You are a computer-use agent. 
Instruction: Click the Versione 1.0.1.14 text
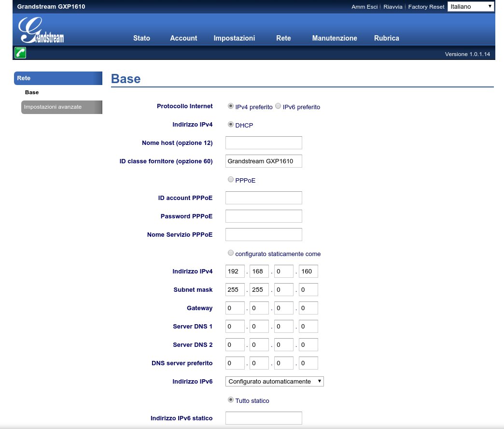tap(467, 54)
